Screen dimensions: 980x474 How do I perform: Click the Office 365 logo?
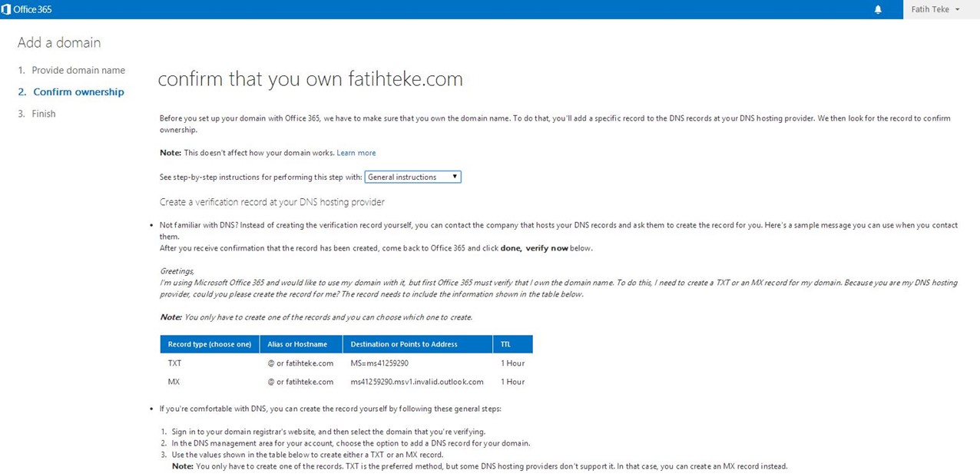tap(27, 9)
